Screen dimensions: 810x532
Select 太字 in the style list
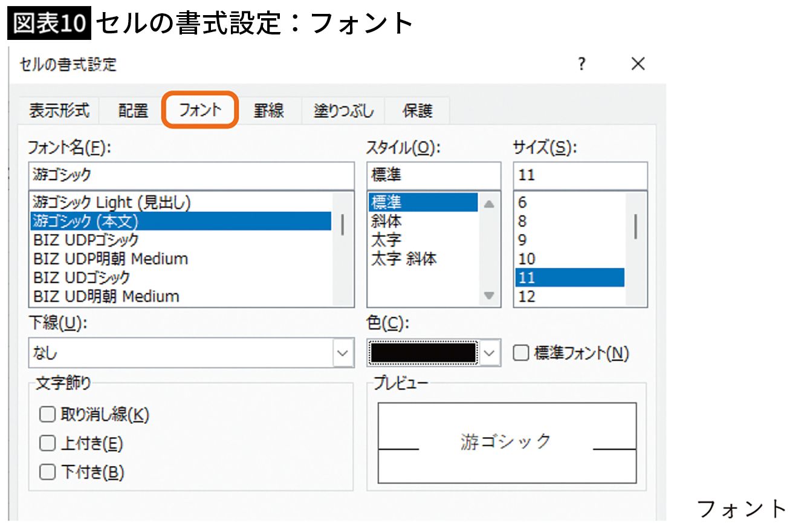(x=386, y=240)
